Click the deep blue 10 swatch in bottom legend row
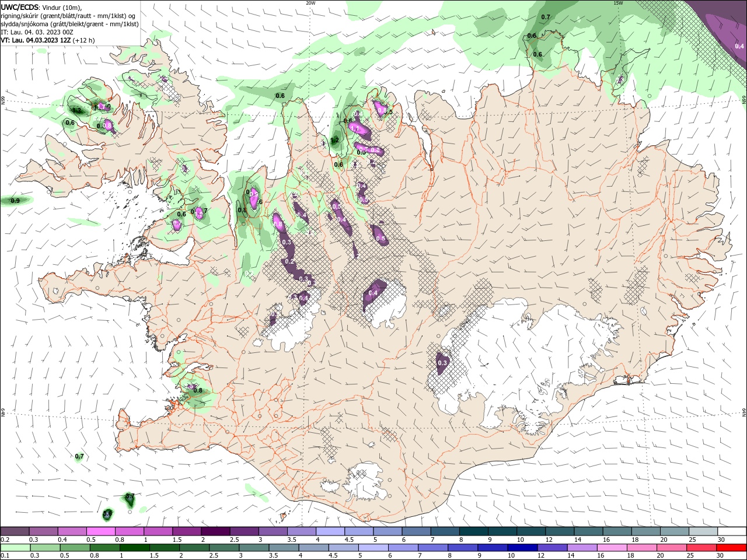Screen dimensions: 747x560 point(522,547)
